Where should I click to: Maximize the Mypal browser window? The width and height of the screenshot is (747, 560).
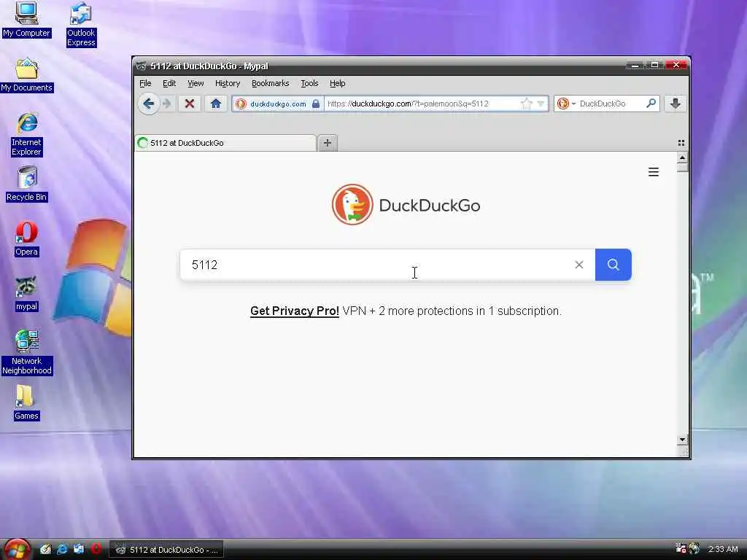pyautogui.click(x=655, y=65)
